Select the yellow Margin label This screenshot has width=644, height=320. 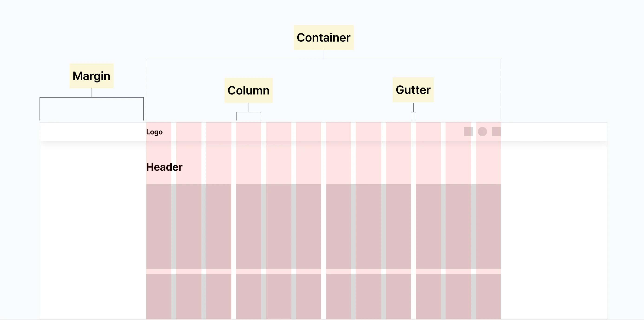[92, 76]
